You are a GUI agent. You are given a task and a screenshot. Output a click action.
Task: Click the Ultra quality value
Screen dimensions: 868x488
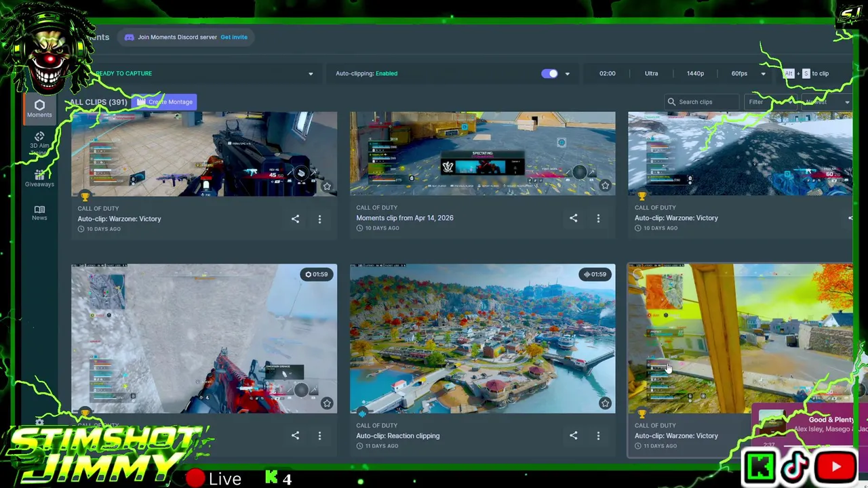(x=651, y=73)
